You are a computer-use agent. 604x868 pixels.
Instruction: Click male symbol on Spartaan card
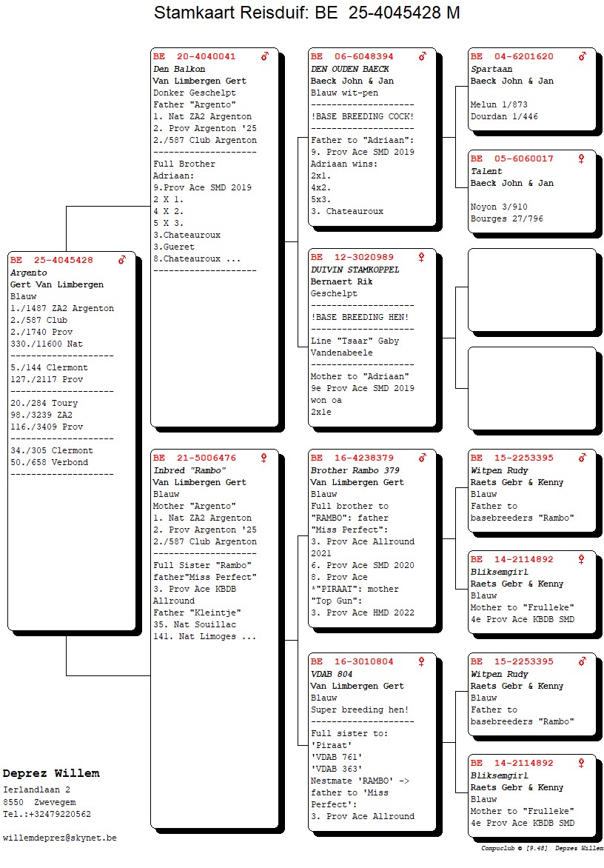click(x=583, y=56)
